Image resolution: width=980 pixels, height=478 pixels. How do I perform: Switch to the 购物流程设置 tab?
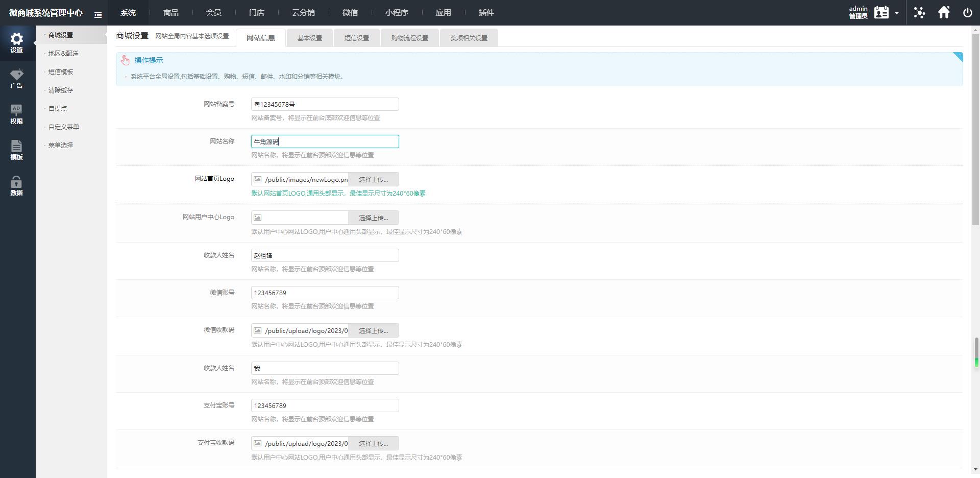click(410, 38)
